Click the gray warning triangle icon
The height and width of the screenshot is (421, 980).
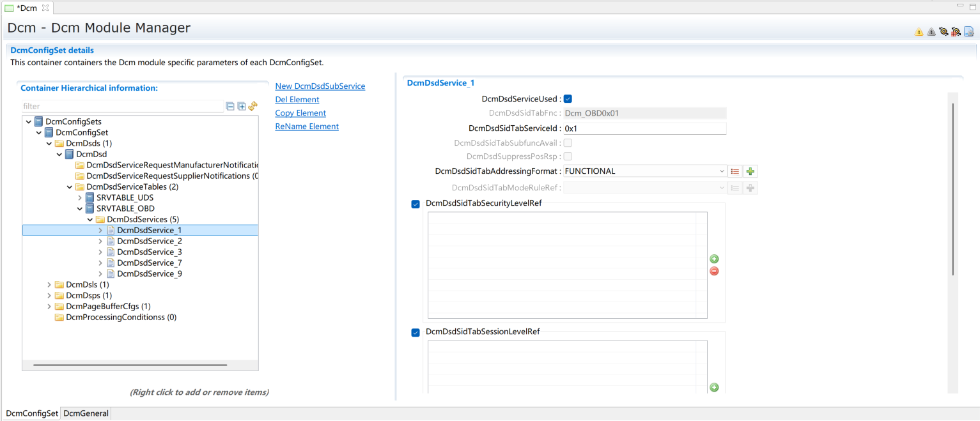coord(931,32)
